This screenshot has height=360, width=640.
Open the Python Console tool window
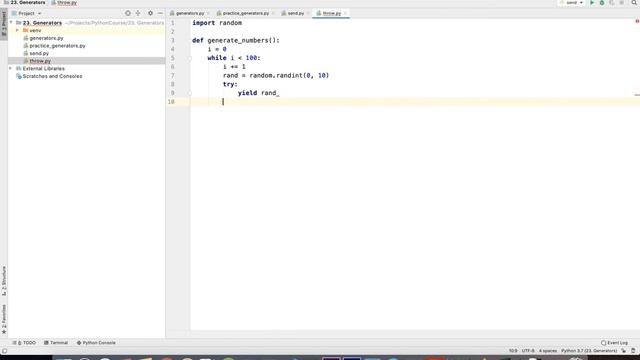96,343
